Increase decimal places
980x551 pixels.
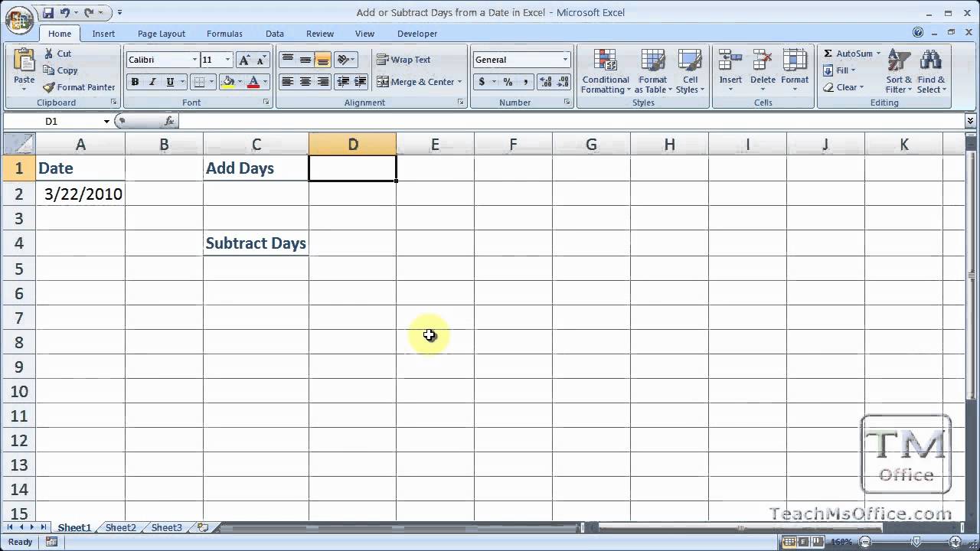(x=545, y=82)
